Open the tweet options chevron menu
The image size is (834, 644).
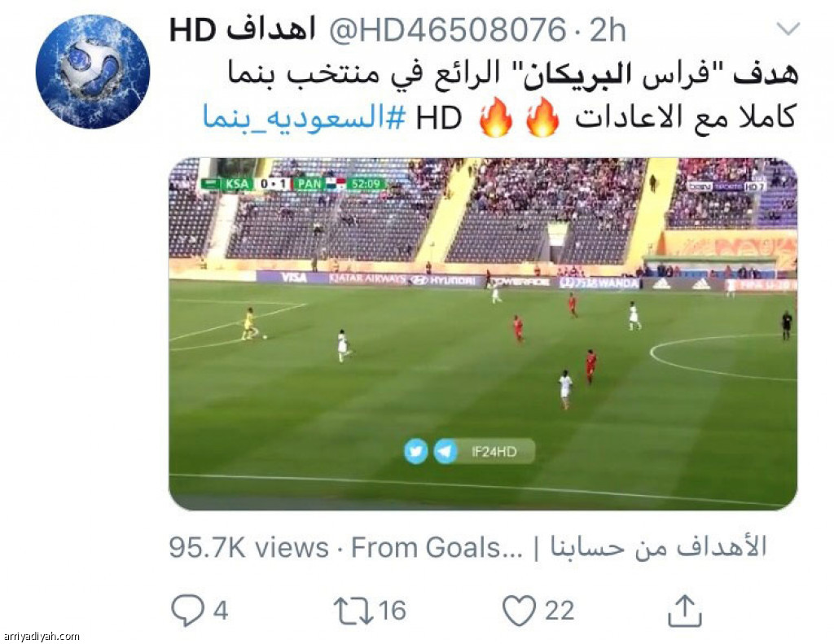(x=788, y=28)
